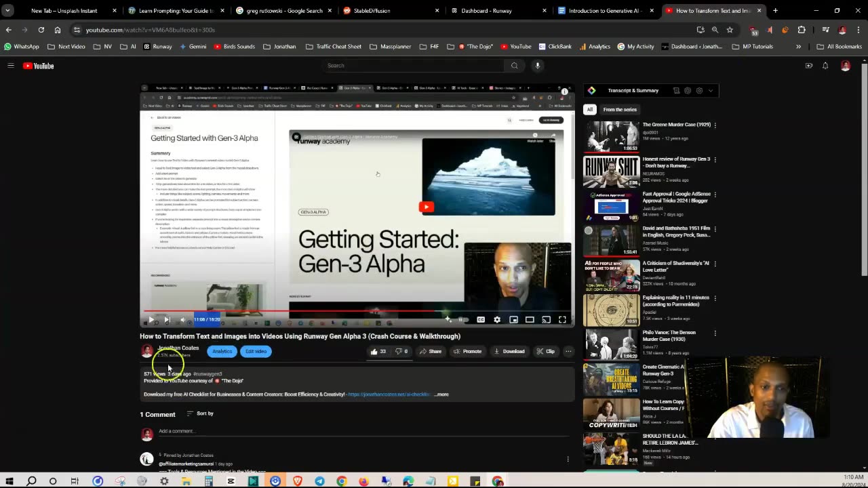Image resolution: width=868 pixels, height=488 pixels.
Task: Switch the player to miniplayer
Action: click(x=513, y=320)
